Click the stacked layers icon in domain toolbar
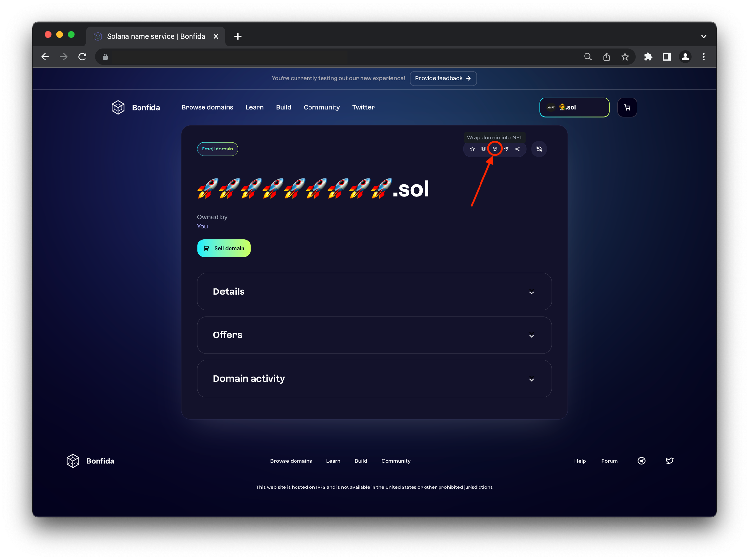This screenshot has height=560, width=749. coord(483,149)
